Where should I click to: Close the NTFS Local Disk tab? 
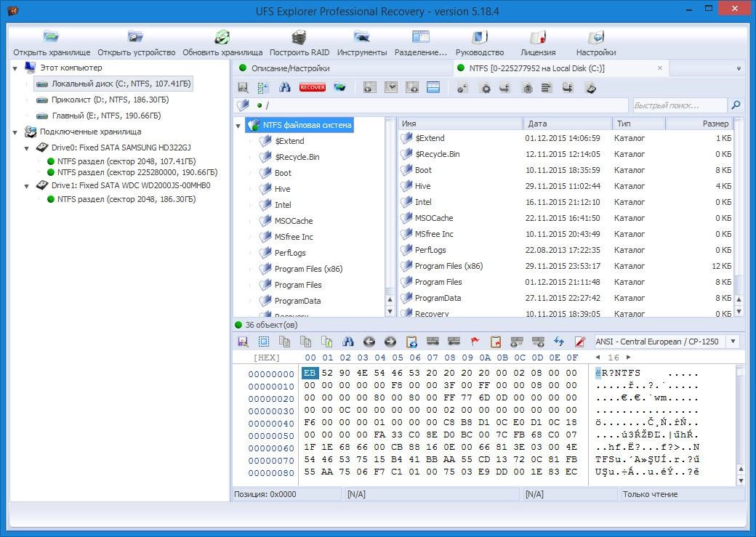click(660, 68)
